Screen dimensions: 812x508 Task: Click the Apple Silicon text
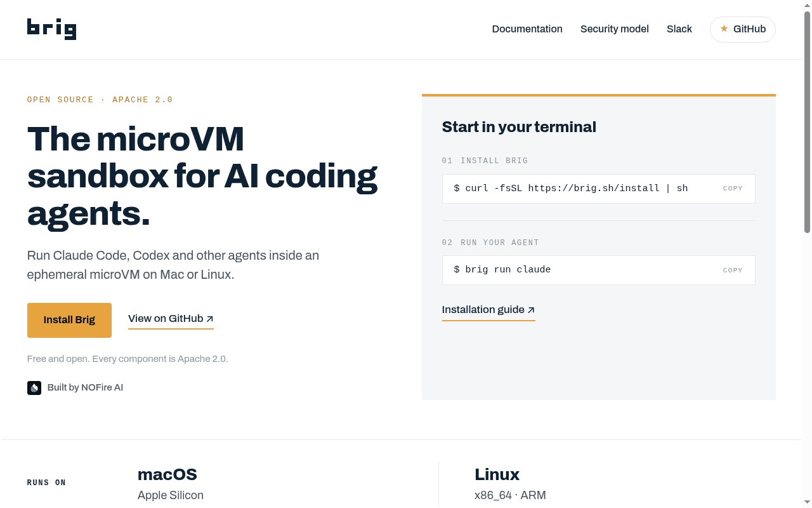click(x=171, y=495)
